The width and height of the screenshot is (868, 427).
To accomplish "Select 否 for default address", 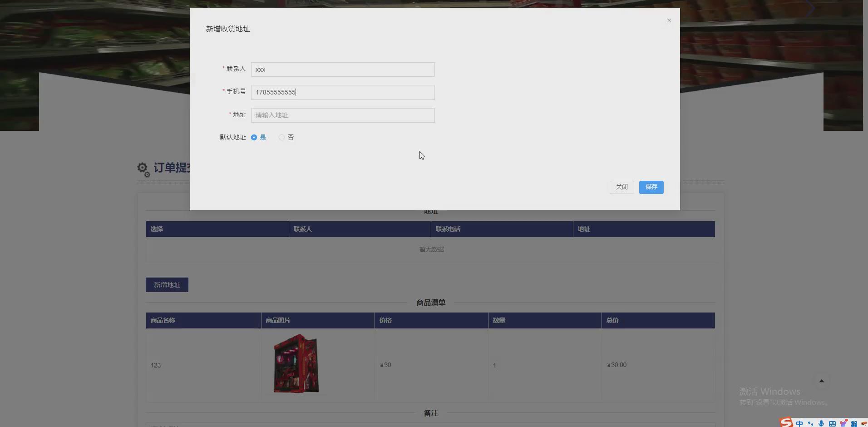I will 286,137.
